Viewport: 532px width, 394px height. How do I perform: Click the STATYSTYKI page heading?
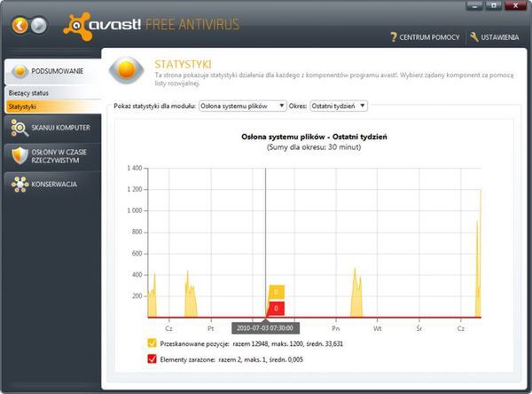coord(183,64)
